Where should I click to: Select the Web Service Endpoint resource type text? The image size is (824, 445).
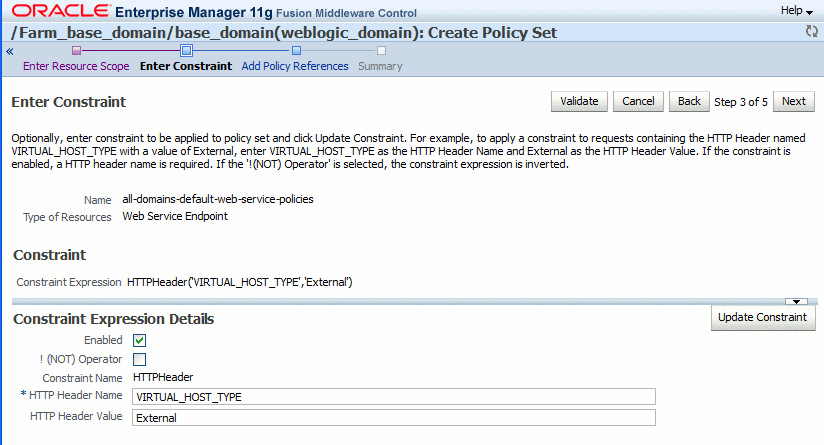[x=175, y=216]
